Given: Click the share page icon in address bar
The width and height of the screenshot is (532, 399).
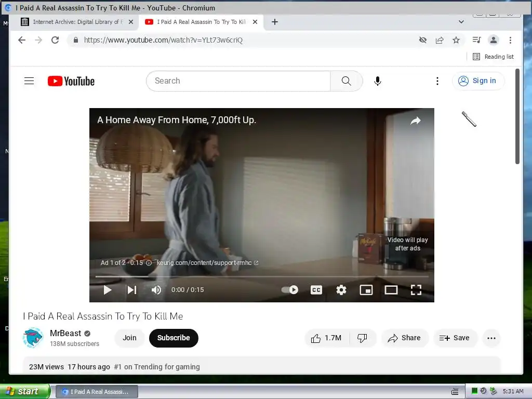Looking at the screenshot, I should tap(440, 40).
